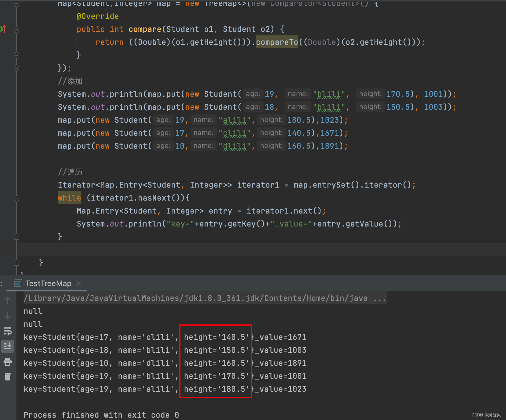Click the value 1003 in second put call

[433, 107]
